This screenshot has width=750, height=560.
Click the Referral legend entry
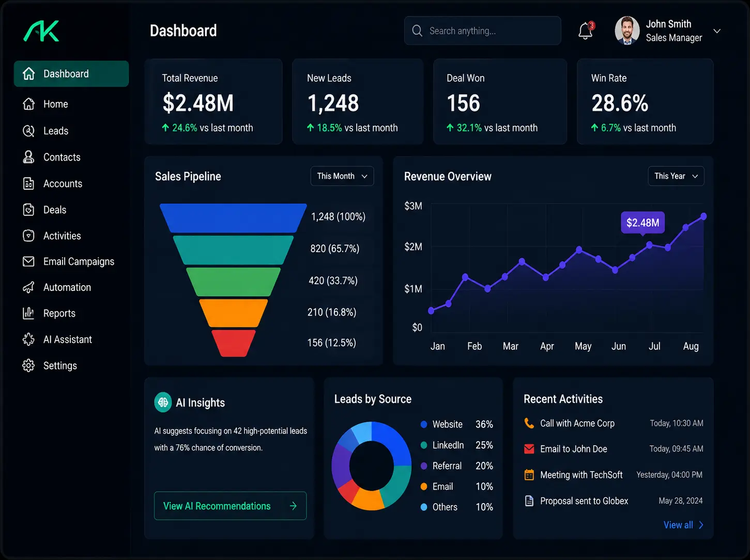click(x=456, y=465)
